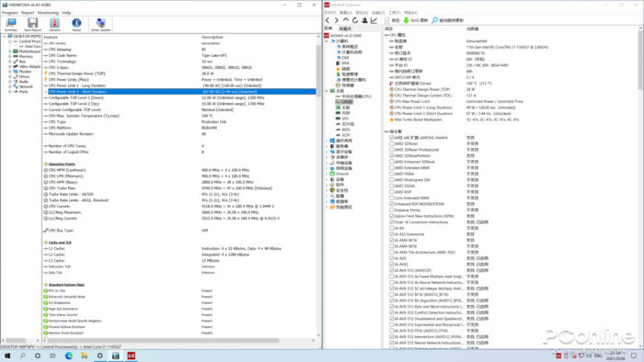Image resolution: width=644 pixels, height=362 pixels.
Task: Open Windows Search in taskbar
Action: [23, 356]
